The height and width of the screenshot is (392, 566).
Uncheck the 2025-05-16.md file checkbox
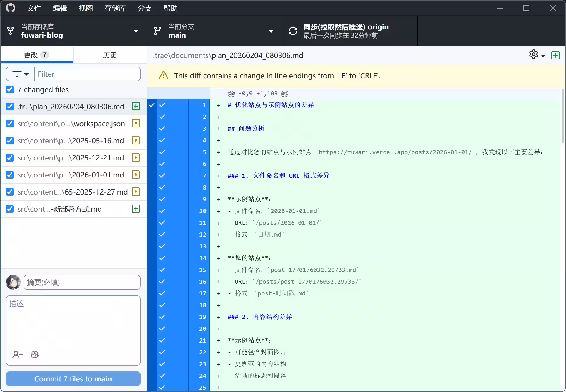pos(10,141)
